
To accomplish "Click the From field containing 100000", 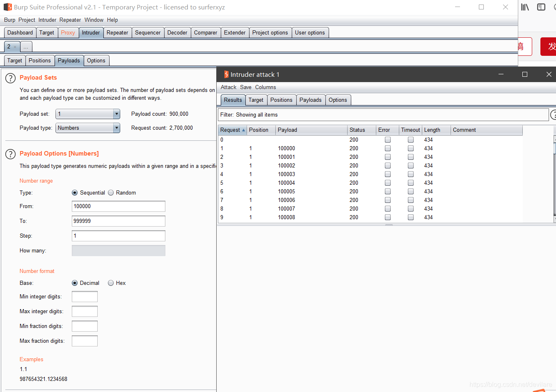I will 119,206.
